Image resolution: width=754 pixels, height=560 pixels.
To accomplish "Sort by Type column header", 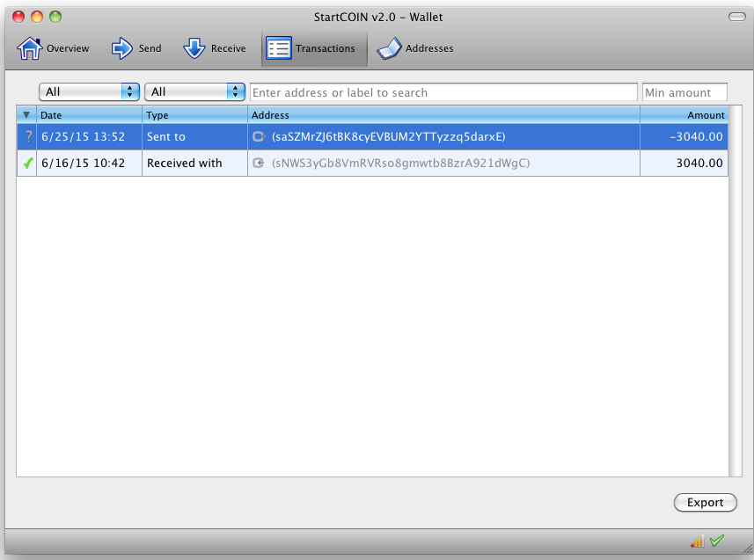I will coord(194,115).
